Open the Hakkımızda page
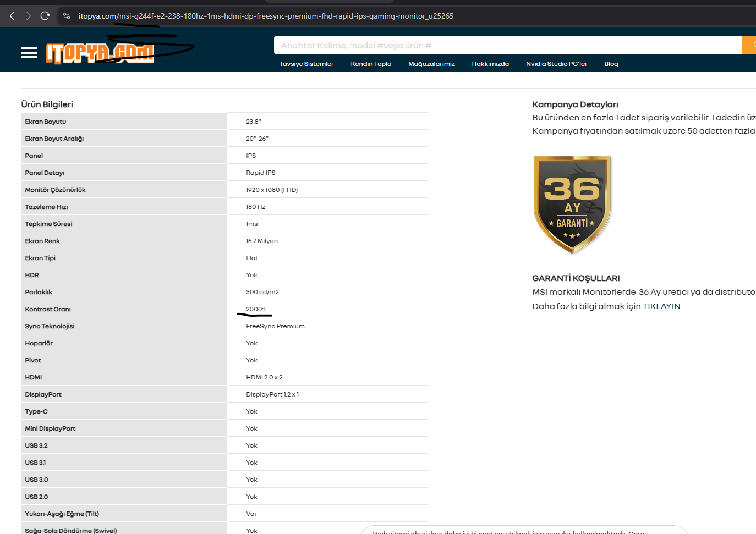This screenshot has height=534, width=756. [x=490, y=64]
